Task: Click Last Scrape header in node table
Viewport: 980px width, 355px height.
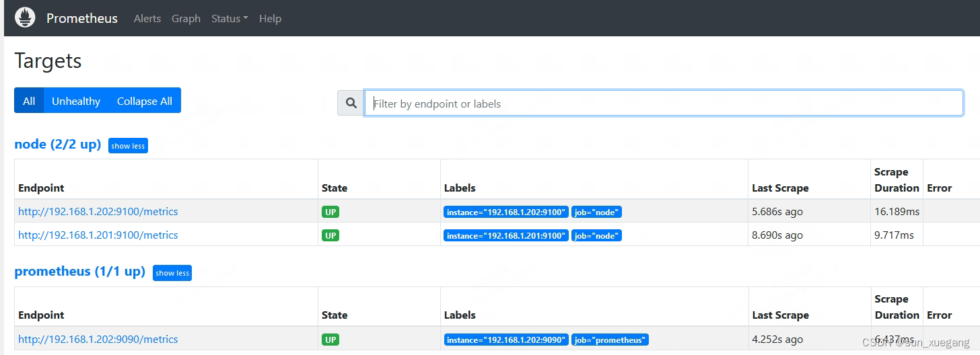Action: [x=780, y=188]
